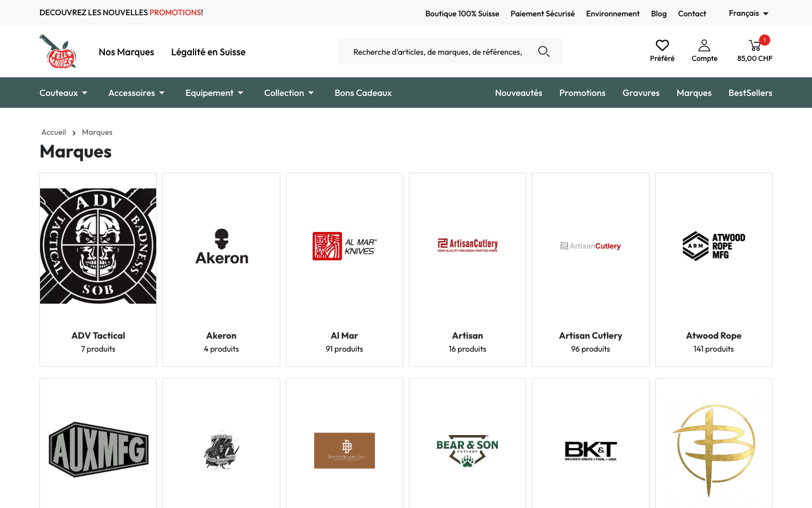The image size is (812, 508).
Task: Click the Al Mar brand name
Action: coord(345,335)
